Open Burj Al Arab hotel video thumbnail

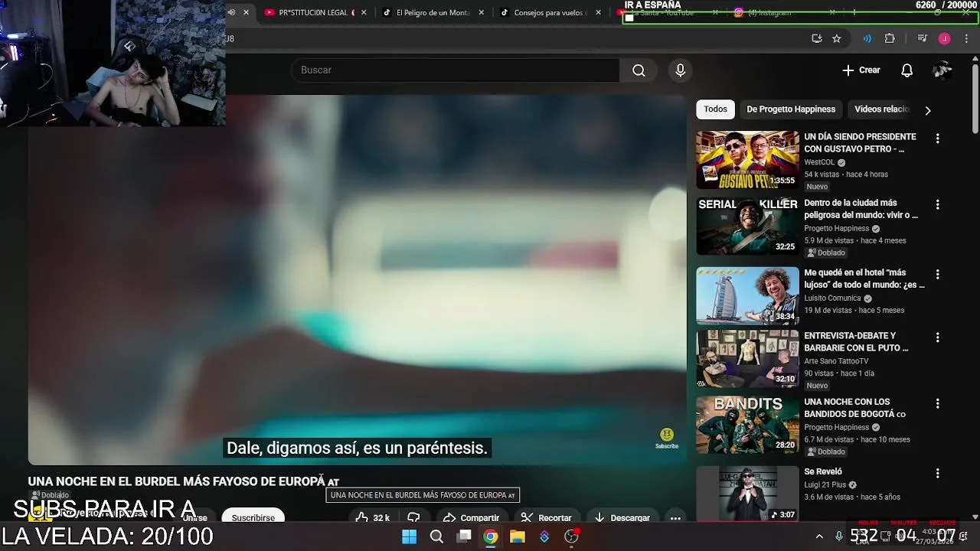pyautogui.click(x=747, y=295)
